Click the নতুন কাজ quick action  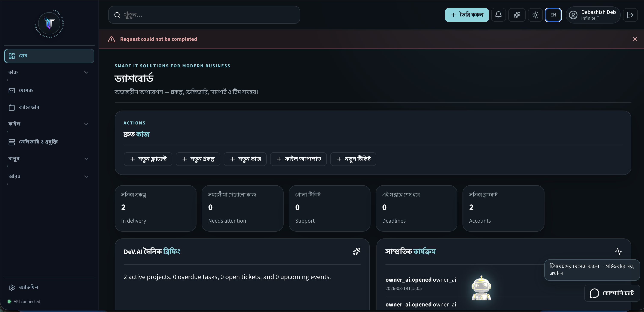point(245,159)
